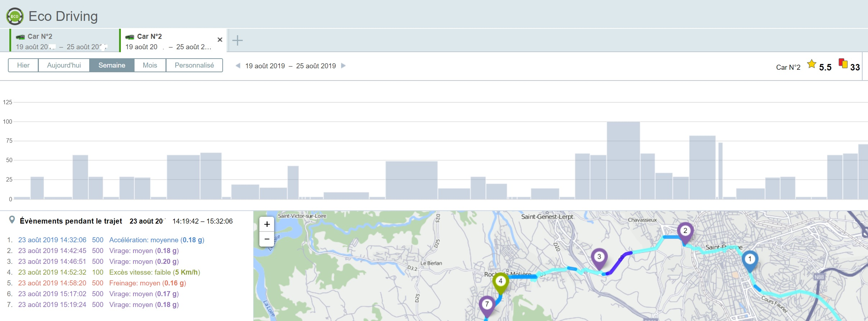The image size is (868, 321).
Task: Select the Mois period filter
Action: pos(150,65)
